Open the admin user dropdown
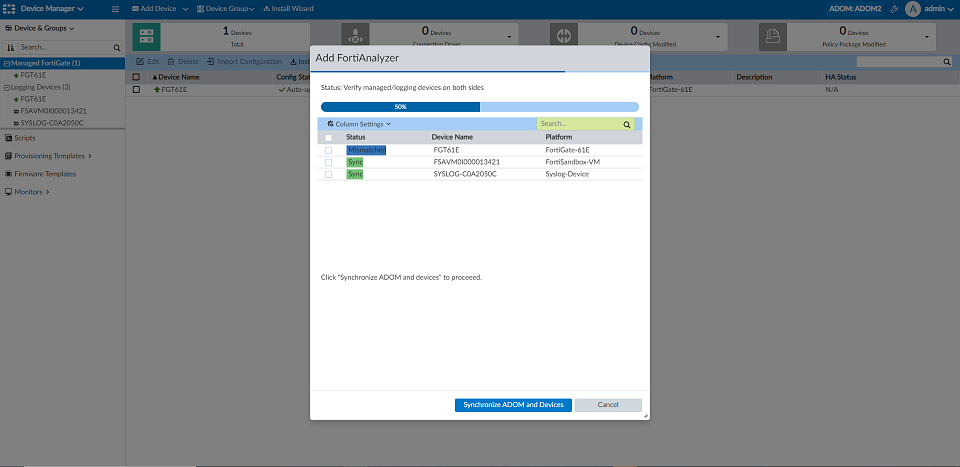Viewport: 960px width, 467px height. [x=940, y=9]
